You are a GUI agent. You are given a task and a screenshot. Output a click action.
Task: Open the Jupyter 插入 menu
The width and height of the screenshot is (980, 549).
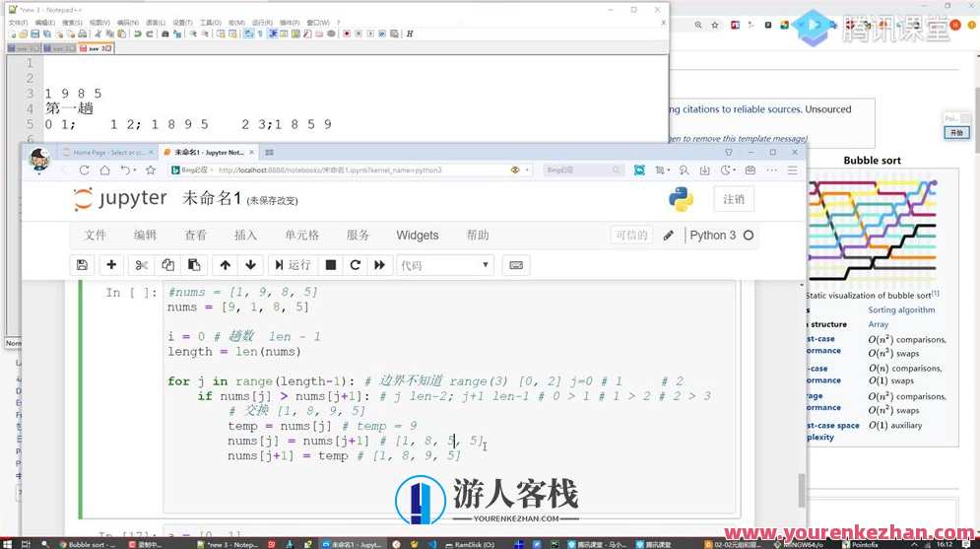(245, 236)
